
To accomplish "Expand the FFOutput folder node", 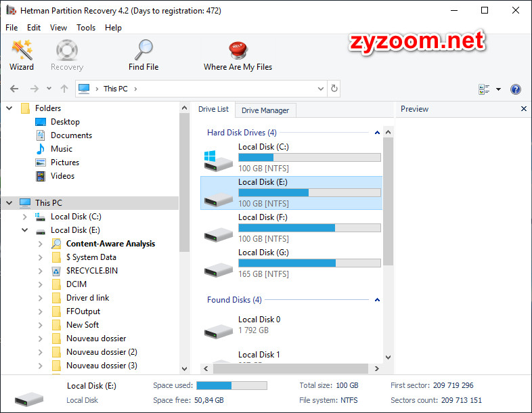I will 41,311.
